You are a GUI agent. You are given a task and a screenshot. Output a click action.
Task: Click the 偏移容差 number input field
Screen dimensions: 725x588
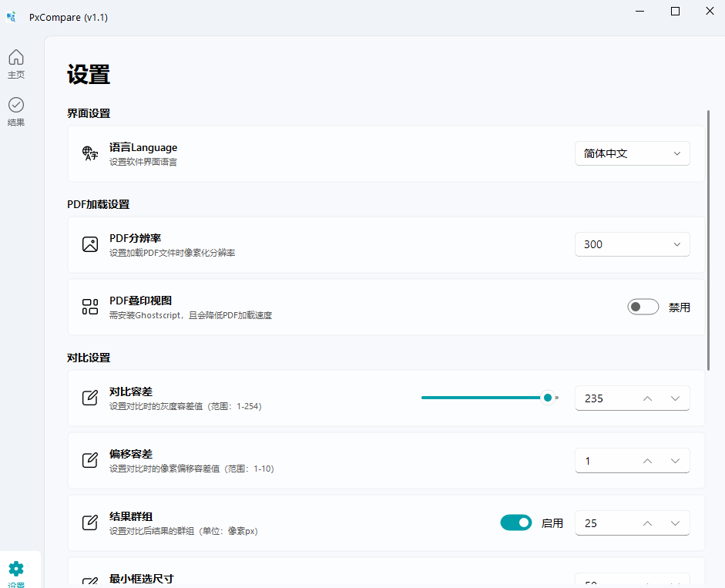pos(605,461)
